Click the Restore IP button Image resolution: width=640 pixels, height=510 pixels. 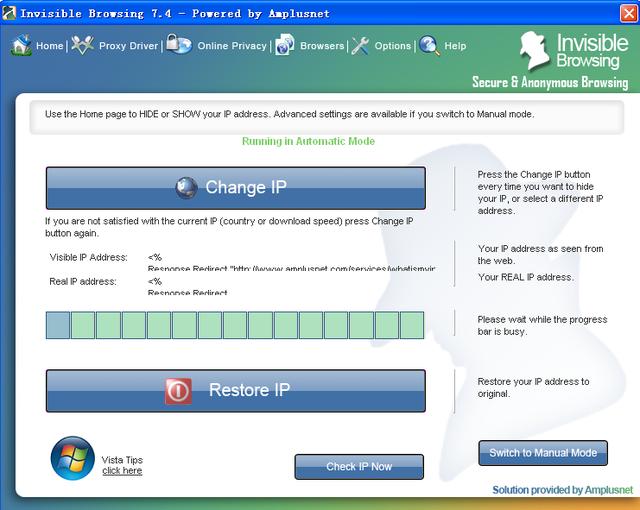(236, 391)
